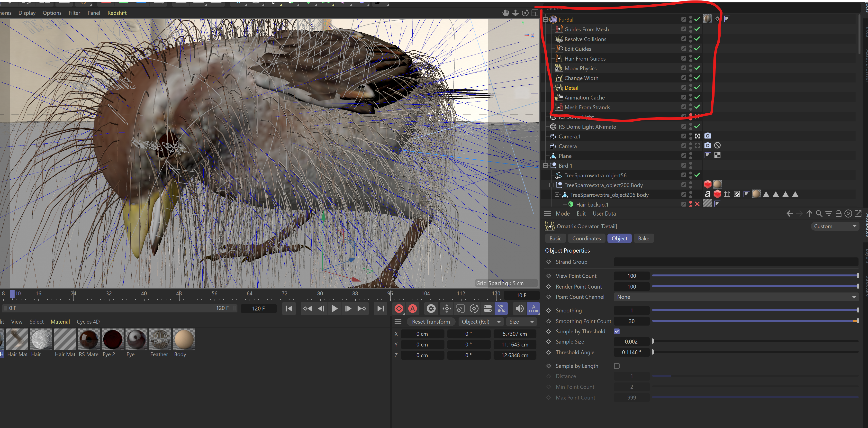Select the Feather material thumbnail
868x428 pixels.
pos(160,339)
